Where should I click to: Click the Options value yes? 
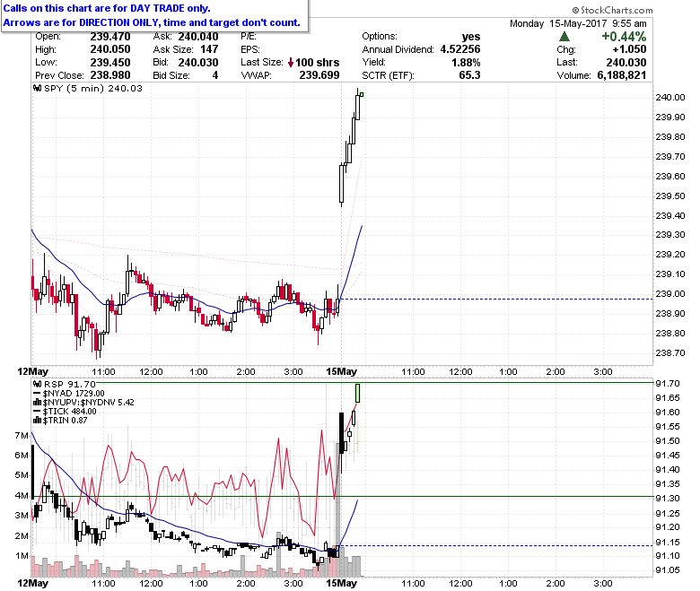(471, 37)
